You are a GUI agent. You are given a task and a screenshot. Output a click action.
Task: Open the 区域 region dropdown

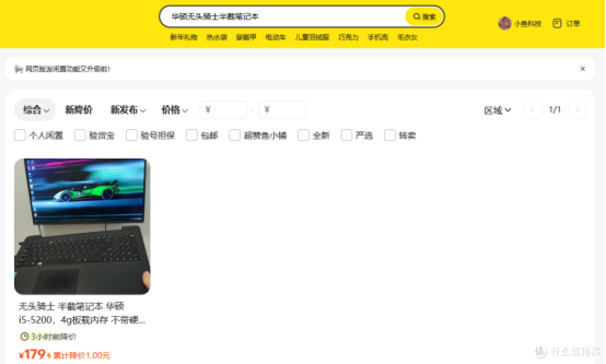pos(498,110)
